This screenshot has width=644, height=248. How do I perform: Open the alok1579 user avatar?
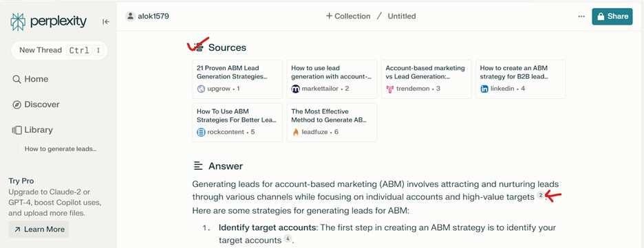(131, 16)
